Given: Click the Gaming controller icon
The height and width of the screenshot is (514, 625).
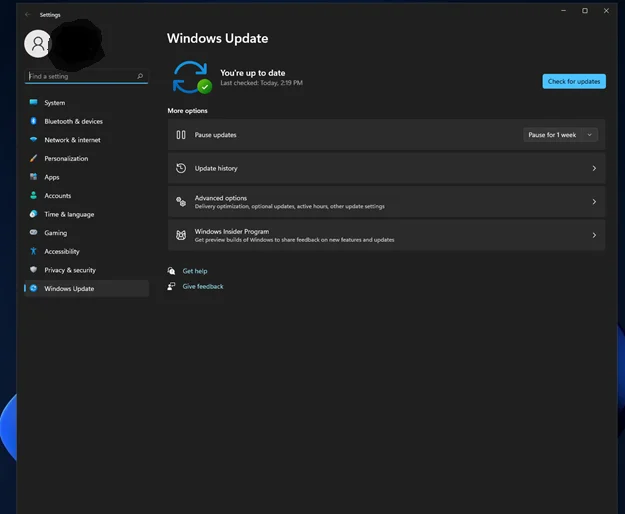Looking at the screenshot, I should [x=33, y=232].
